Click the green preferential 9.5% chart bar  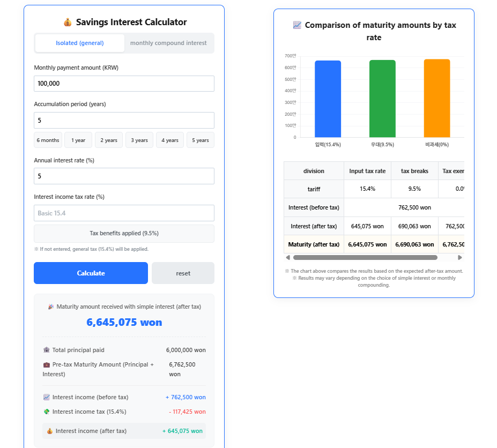(x=382, y=99)
